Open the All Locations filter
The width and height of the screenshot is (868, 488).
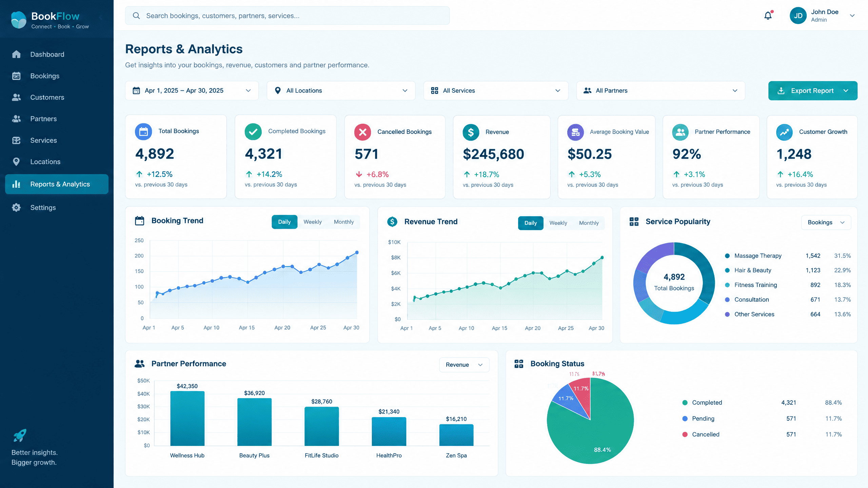click(341, 90)
